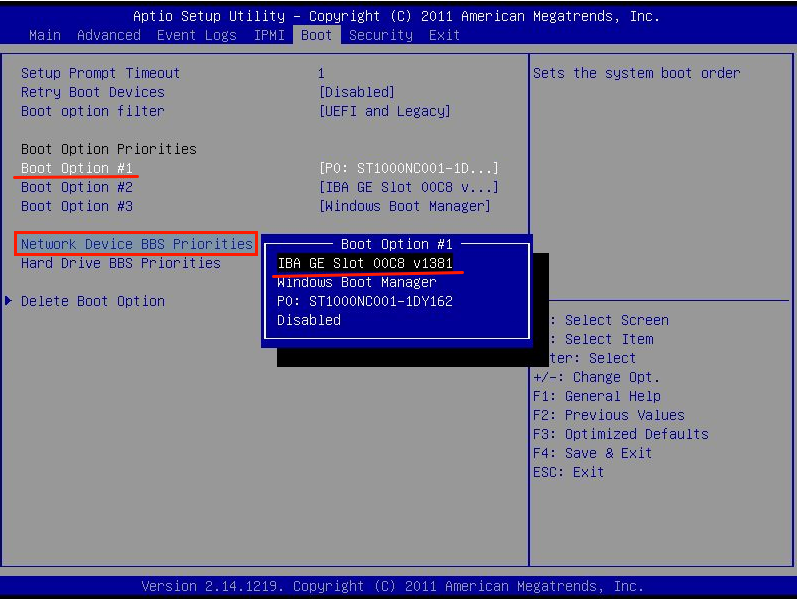Screen dimensions: 797x599
Task: Toggle Retry Boot Devices Disabled value
Action: (356, 92)
